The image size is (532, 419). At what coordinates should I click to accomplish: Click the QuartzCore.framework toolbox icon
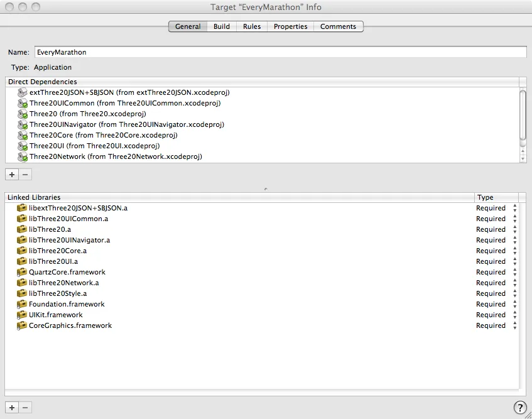tap(23, 272)
